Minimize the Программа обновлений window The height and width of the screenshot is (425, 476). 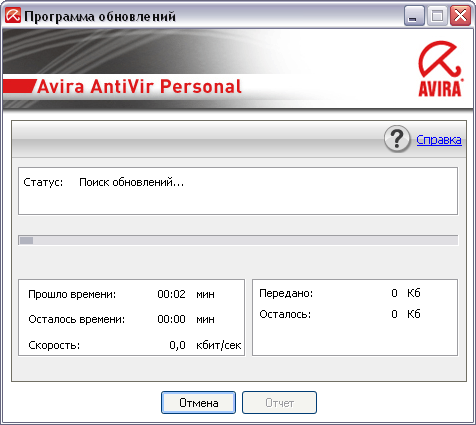[x=414, y=15]
